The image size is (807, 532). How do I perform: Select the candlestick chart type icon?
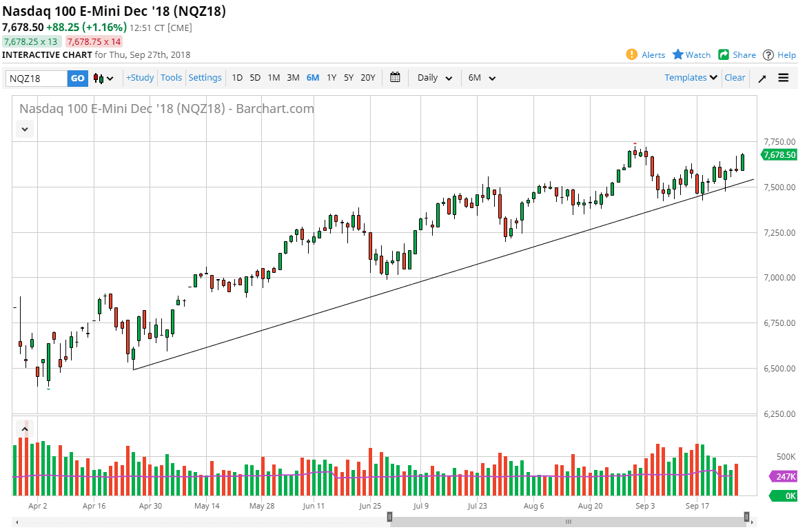[x=99, y=78]
